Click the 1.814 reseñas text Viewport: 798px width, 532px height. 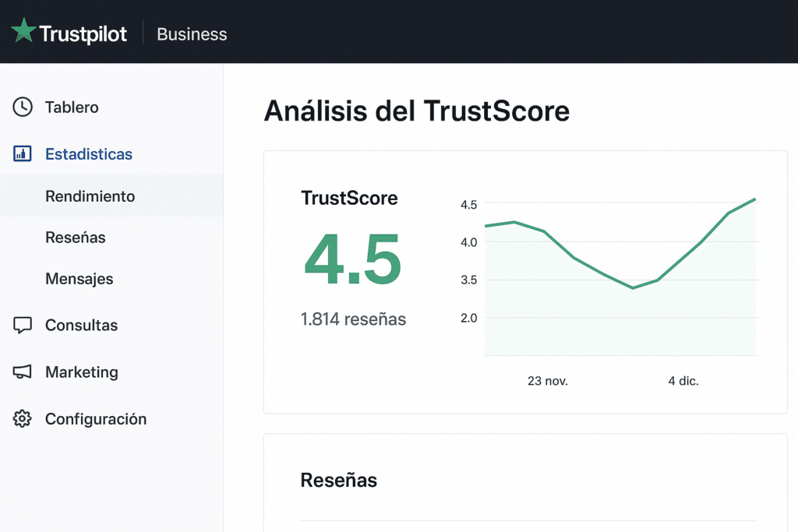point(353,319)
